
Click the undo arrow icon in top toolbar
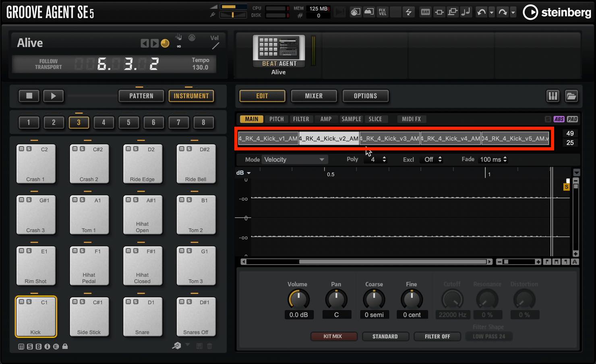pyautogui.click(x=481, y=12)
